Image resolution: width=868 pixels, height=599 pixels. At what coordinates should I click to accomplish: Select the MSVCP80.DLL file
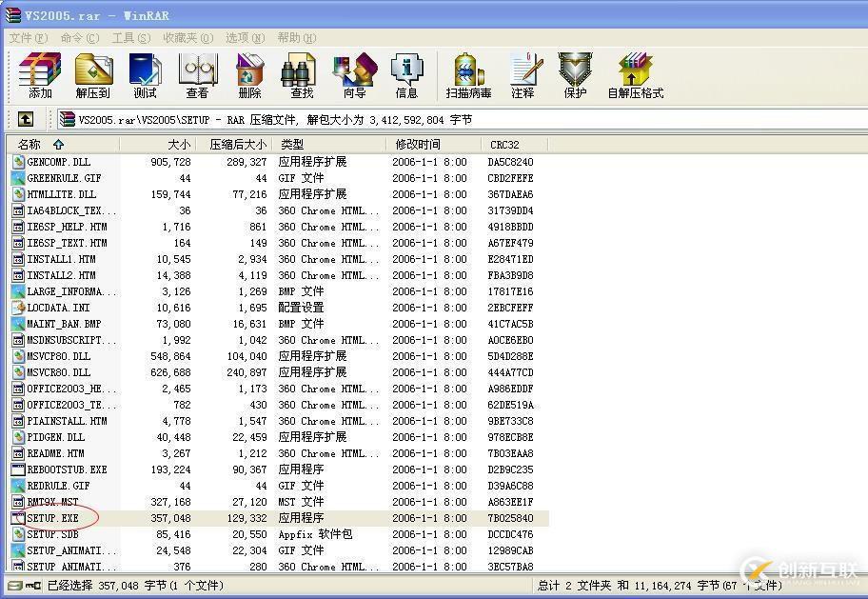59,356
